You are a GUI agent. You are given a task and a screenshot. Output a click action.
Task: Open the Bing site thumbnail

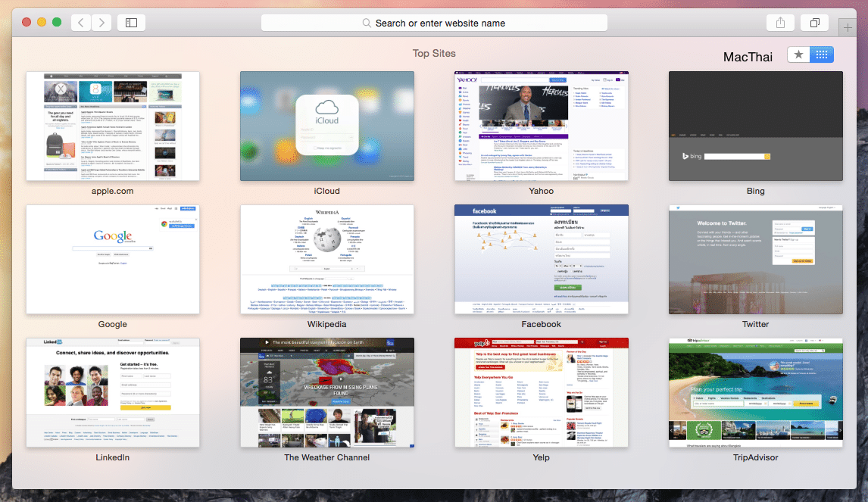(x=756, y=126)
